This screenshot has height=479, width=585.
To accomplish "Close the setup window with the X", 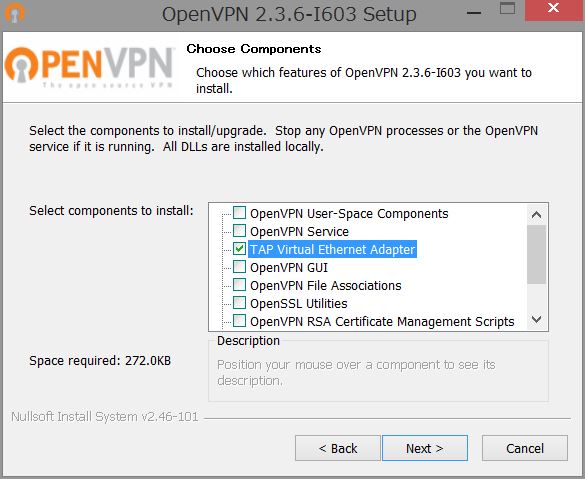I will coord(554,10).
